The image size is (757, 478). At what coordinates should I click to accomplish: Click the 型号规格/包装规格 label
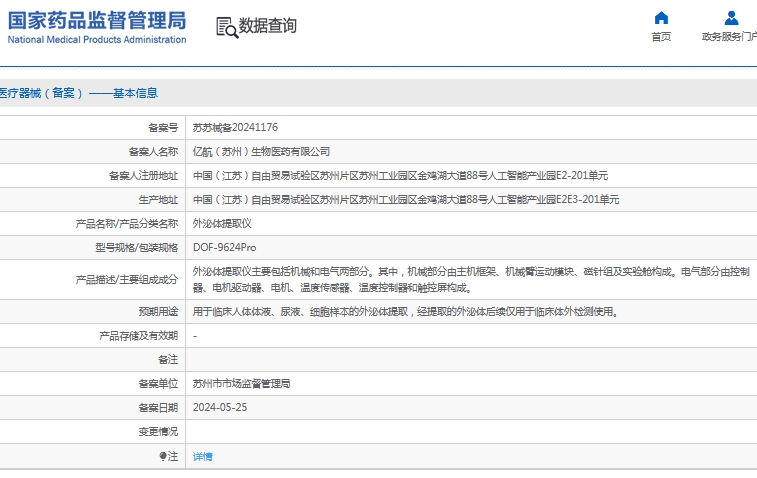click(x=137, y=248)
